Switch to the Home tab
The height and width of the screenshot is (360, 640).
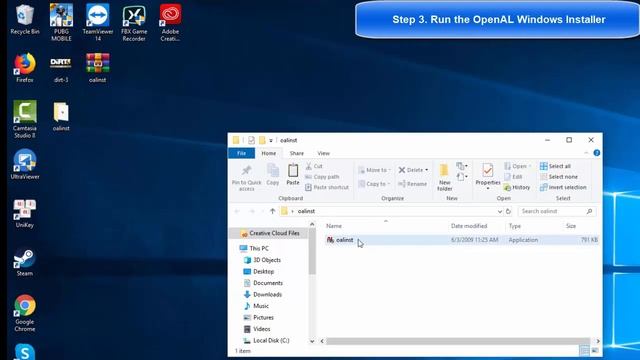(269, 153)
